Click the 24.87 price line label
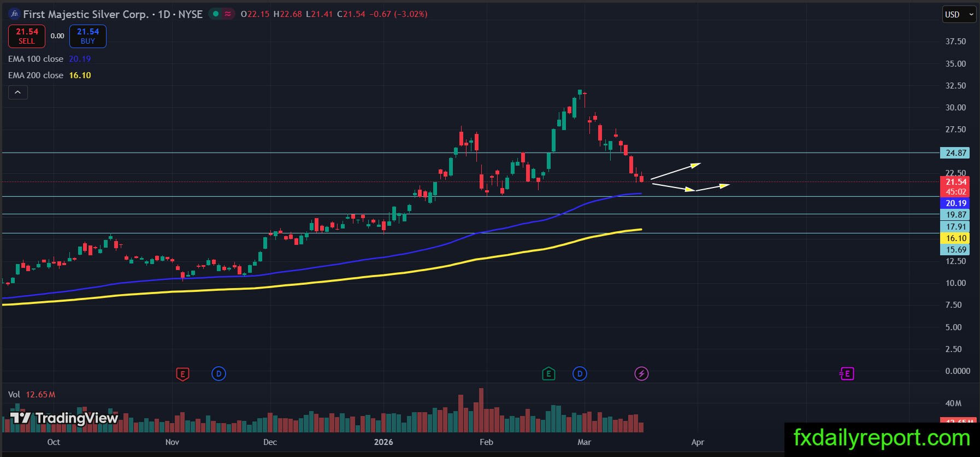Viewport: 980px width, 457px height. click(x=955, y=153)
